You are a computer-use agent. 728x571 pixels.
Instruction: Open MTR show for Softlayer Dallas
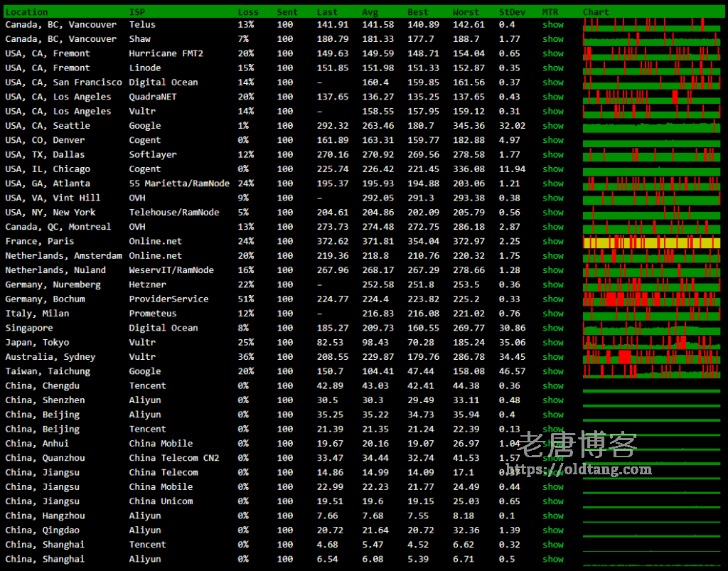click(552, 155)
